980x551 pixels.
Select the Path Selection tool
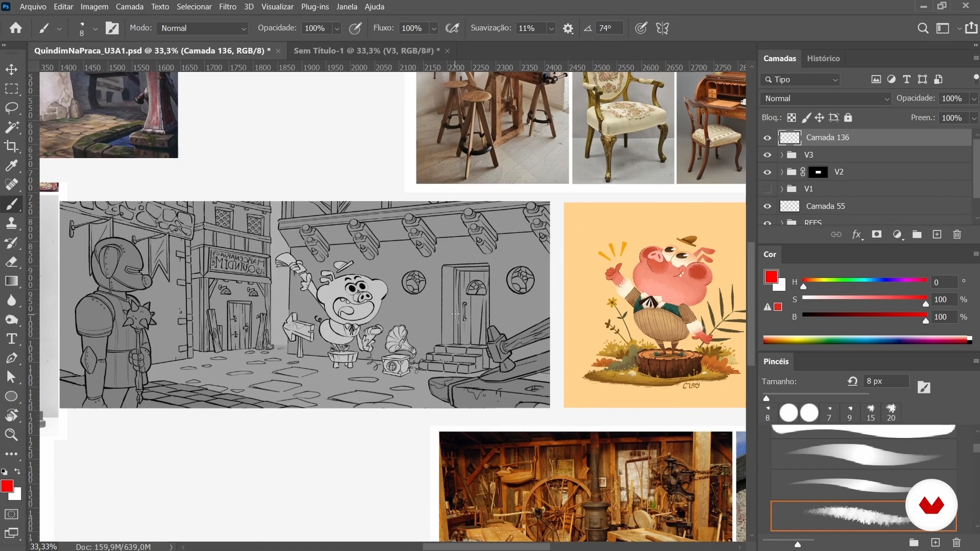[x=11, y=377]
